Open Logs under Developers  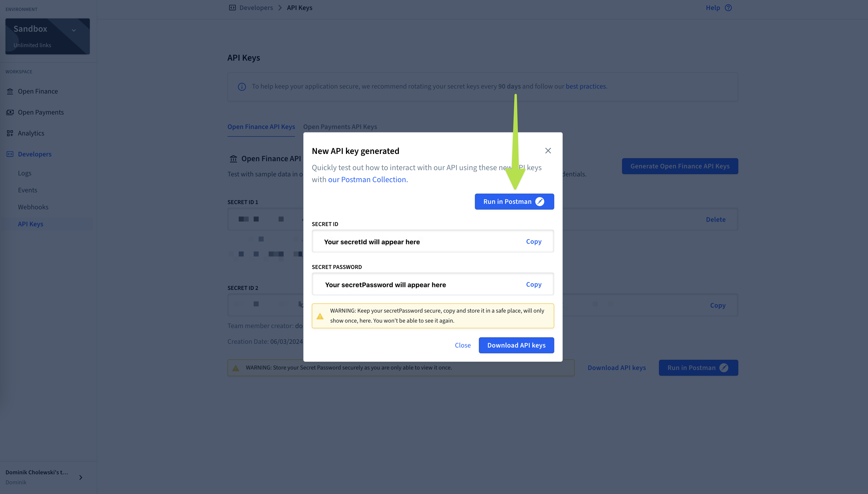click(24, 173)
